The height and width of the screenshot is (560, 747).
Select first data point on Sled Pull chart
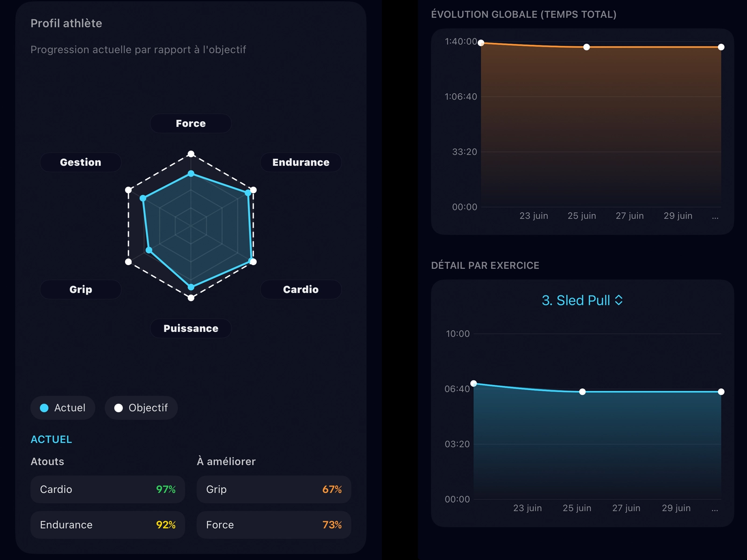474,384
